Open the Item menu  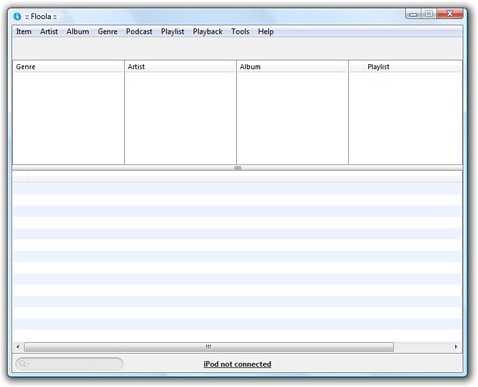pos(24,32)
